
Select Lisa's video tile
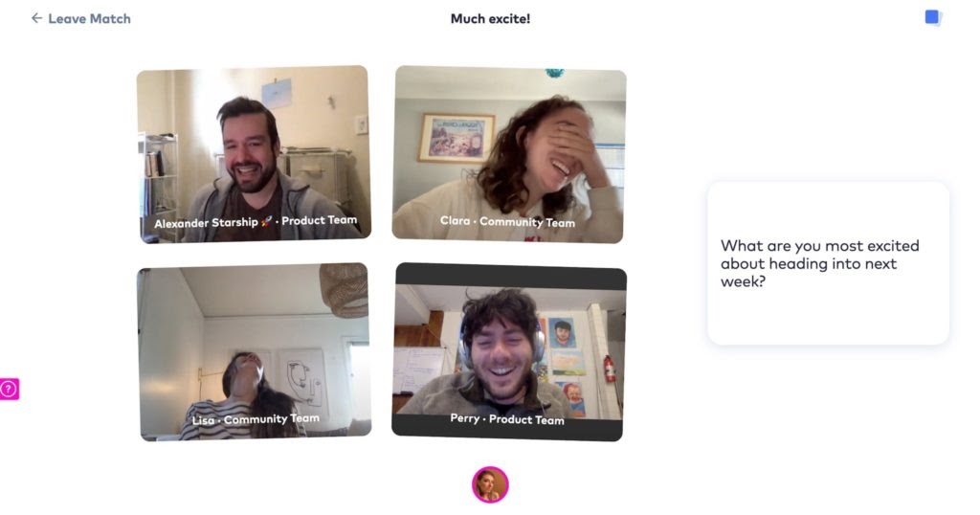(x=254, y=352)
